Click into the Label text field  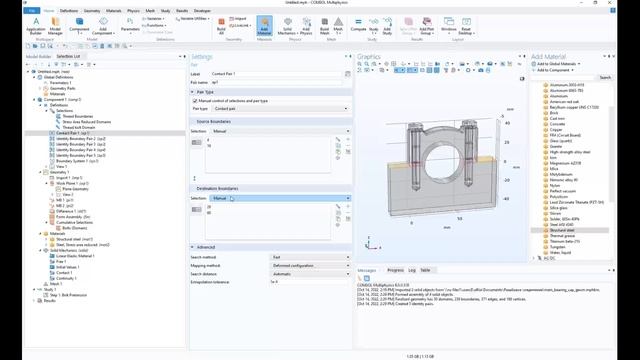[x=276, y=74]
